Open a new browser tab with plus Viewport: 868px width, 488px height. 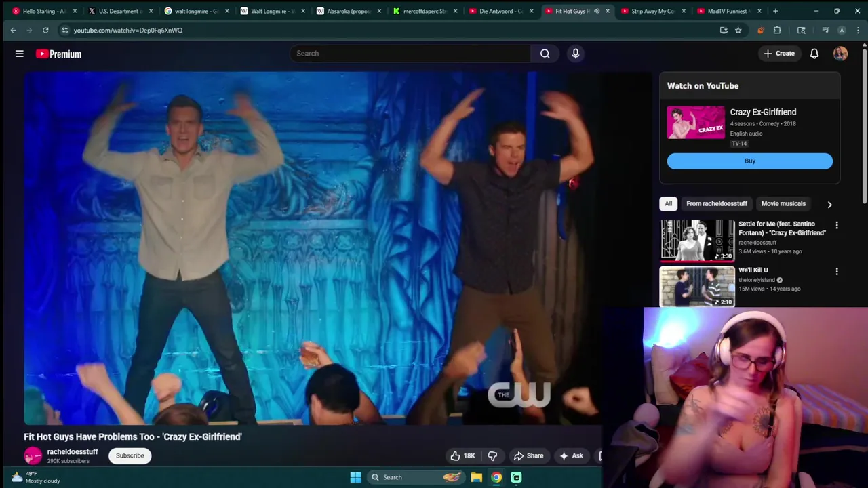[x=775, y=11]
